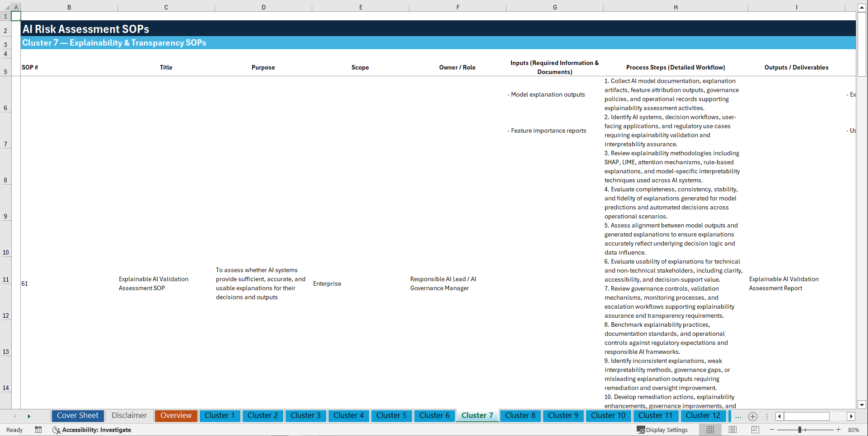This screenshot has width=868, height=436.
Task: Open the Cover Sheet tab
Action: (78, 416)
